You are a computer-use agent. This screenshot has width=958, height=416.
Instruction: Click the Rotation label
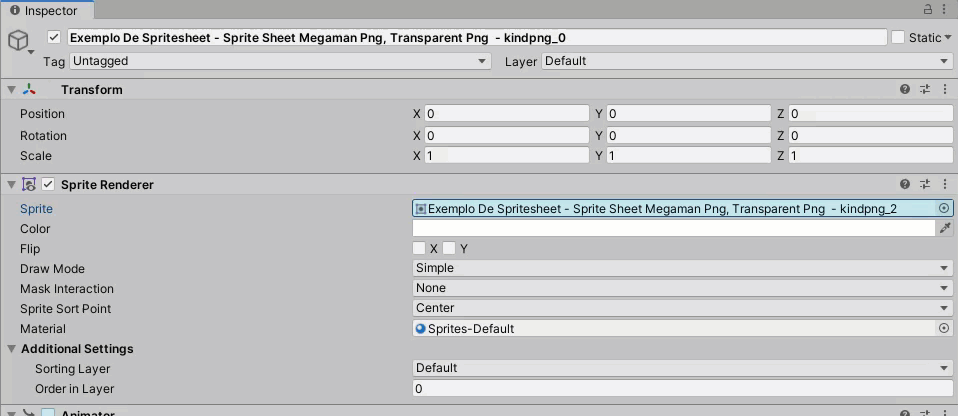click(x=43, y=135)
